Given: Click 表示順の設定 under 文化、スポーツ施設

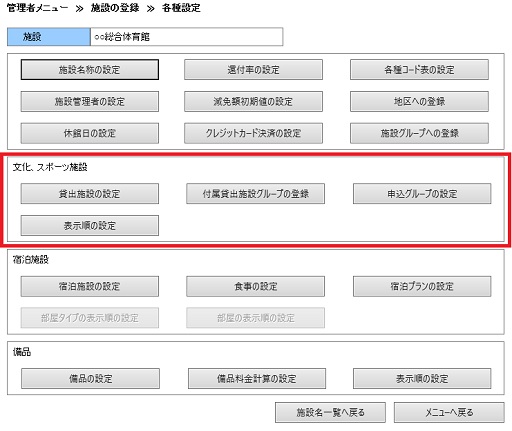Looking at the screenshot, I should coord(90,226).
